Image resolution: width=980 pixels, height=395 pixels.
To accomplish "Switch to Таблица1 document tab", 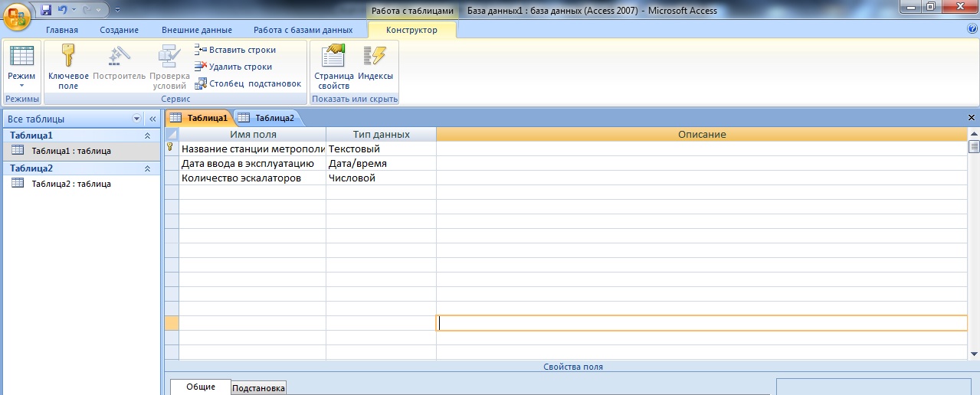I will tap(199, 118).
